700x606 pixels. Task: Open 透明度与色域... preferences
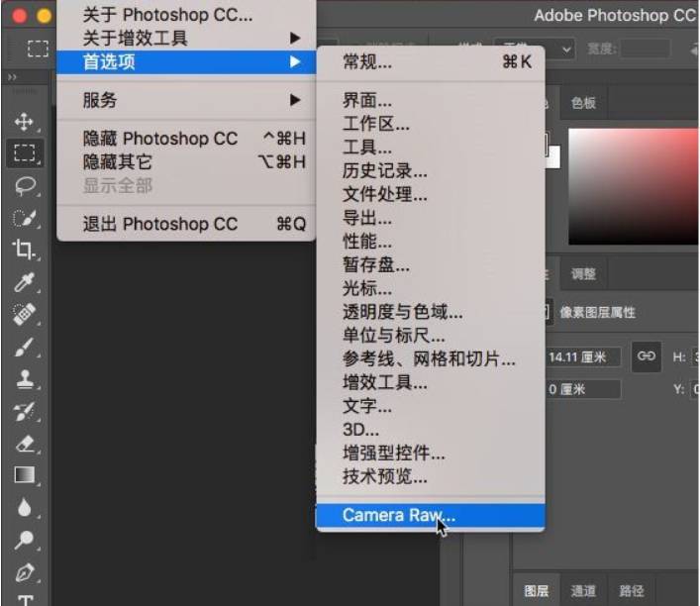[x=431, y=312]
